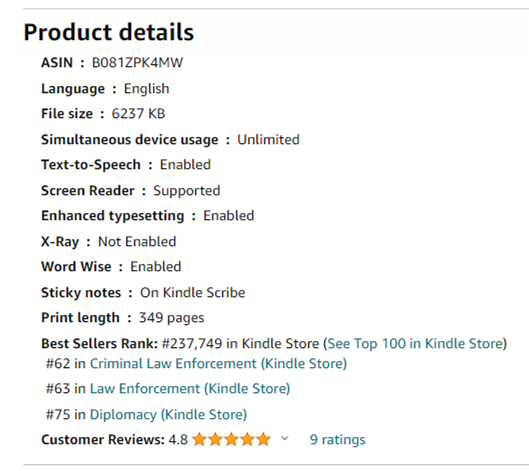This screenshot has width=529, height=471.
Task: Open Criminal Law Enforcement (Kindle Store) category link
Action: [x=218, y=364]
